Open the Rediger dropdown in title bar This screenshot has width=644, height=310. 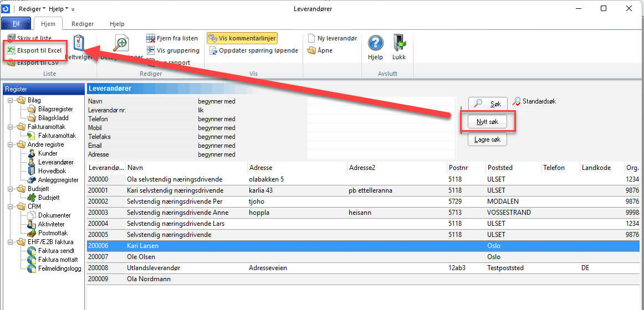click(32, 9)
